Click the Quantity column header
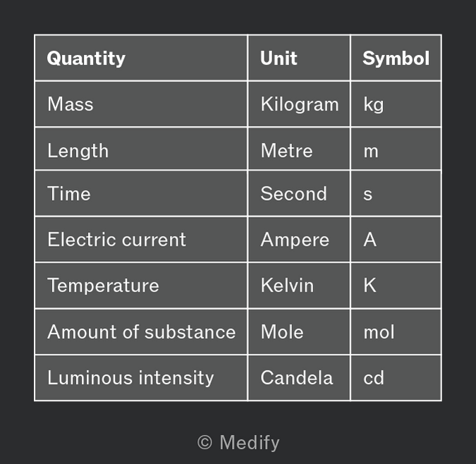Screen dimensions: 476x464 pos(141,58)
